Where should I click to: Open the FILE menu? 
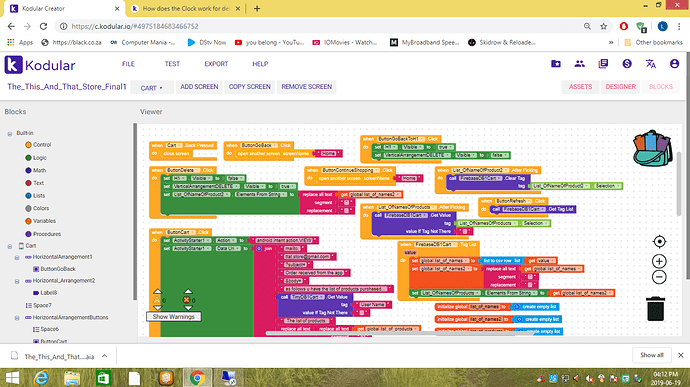click(x=128, y=64)
